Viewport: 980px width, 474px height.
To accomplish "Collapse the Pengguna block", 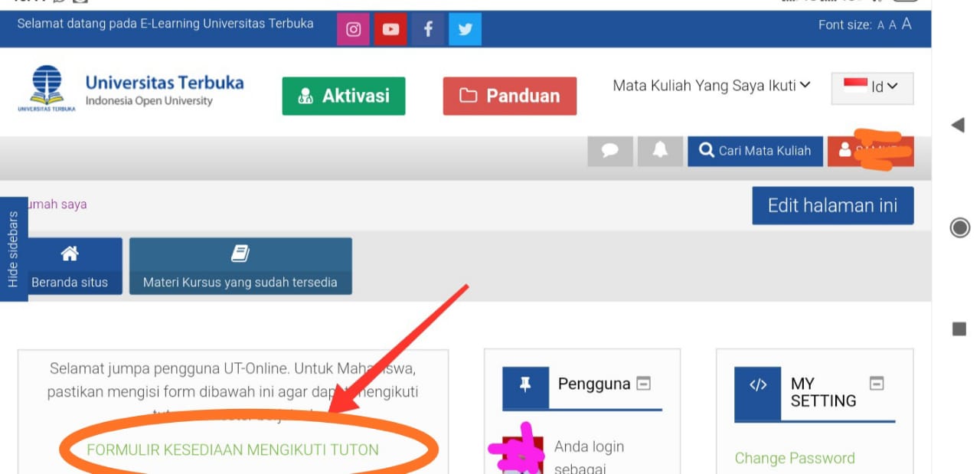I will pyautogui.click(x=644, y=383).
